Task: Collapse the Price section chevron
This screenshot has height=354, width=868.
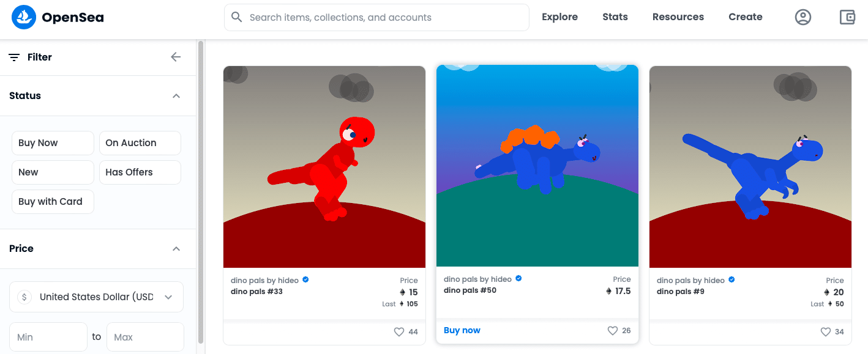Action: pos(176,249)
